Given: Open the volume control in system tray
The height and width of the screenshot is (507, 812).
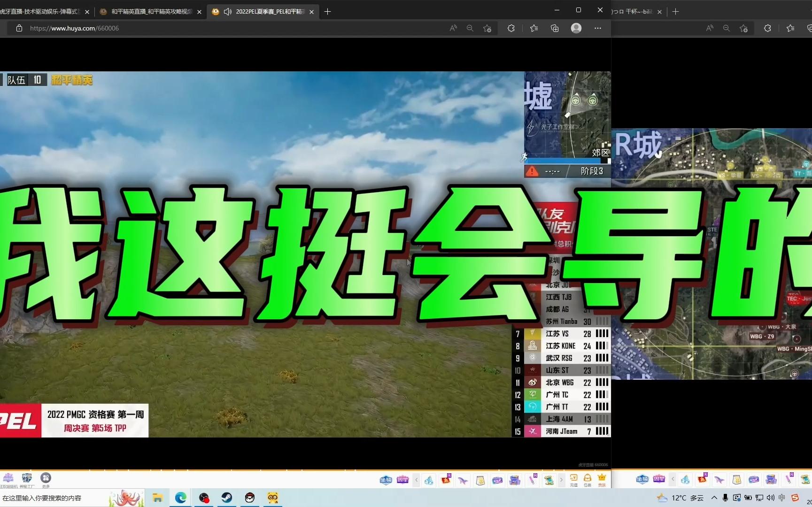Looking at the screenshot, I should click(x=771, y=498).
